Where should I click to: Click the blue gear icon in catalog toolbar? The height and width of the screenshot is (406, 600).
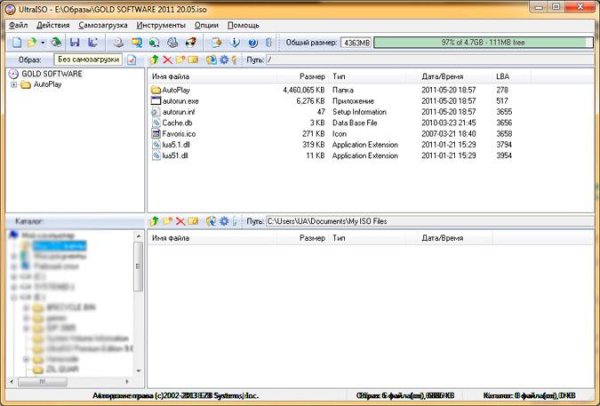pyautogui.click(x=224, y=221)
